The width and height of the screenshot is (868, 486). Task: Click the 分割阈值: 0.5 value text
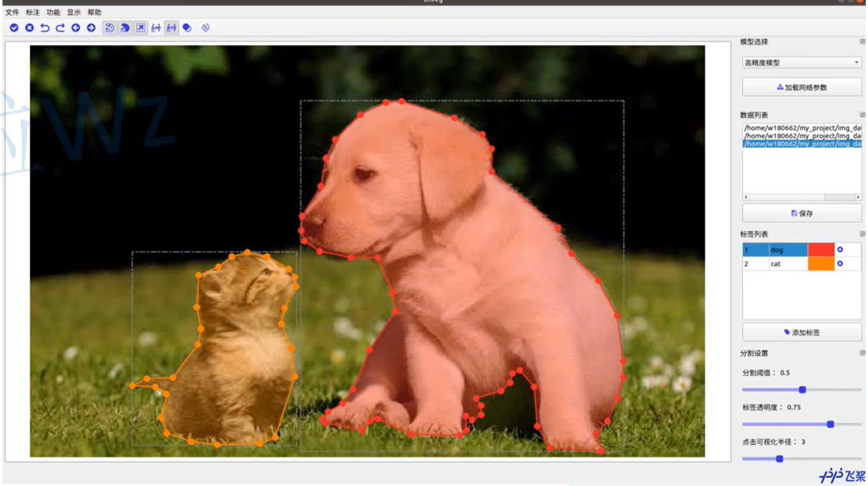click(x=766, y=373)
